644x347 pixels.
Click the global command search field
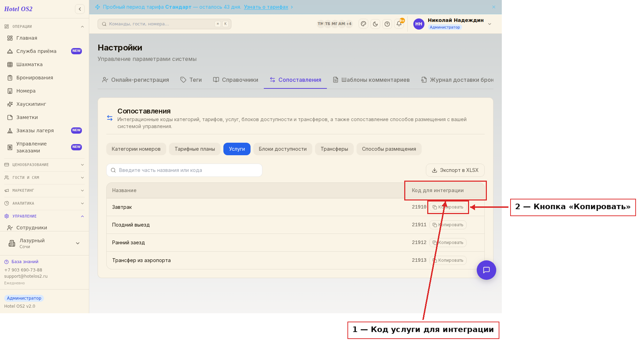164,24
